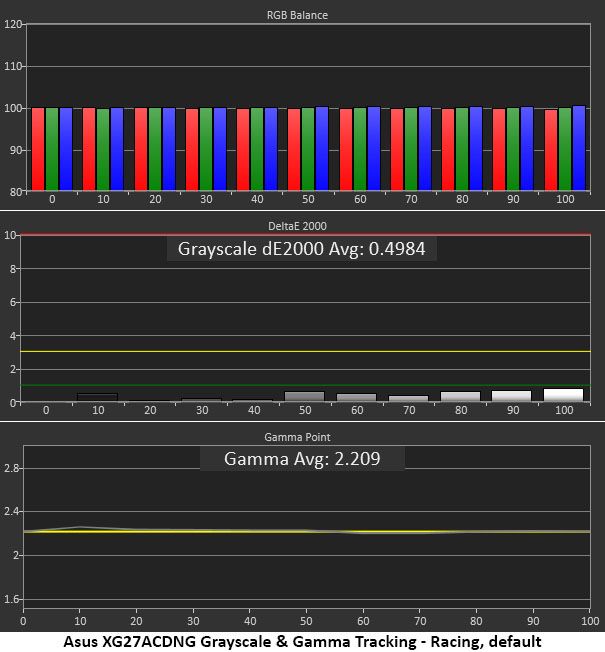Click the 6 label on DeltaE vertical axis
This screenshot has height=652, width=605.
[x=12, y=302]
